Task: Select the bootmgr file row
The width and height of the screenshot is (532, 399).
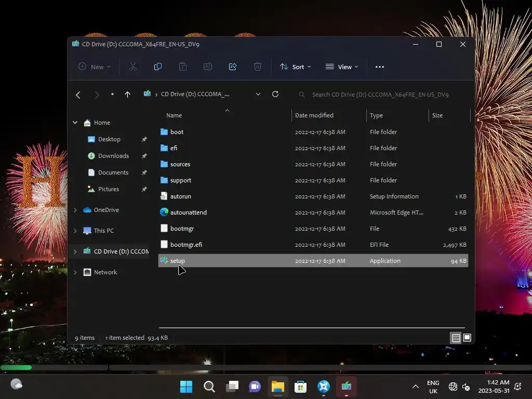Action: 313,229
